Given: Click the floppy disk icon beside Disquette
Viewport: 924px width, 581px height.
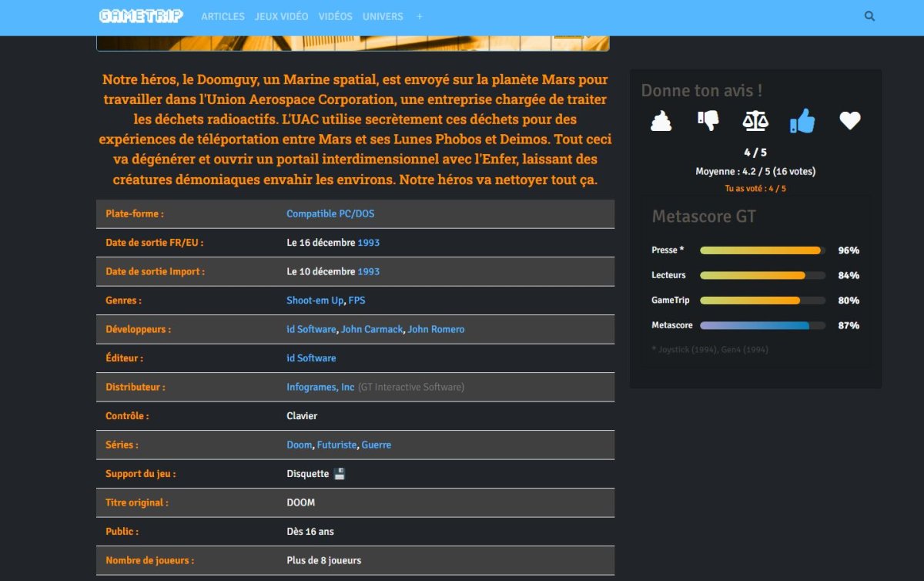Looking at the screenshot, I should [340, 474].
